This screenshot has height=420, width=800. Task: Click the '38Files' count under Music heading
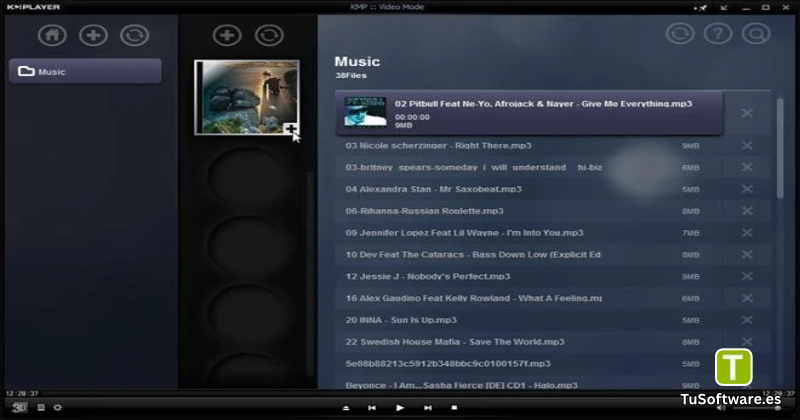point(351,76)
